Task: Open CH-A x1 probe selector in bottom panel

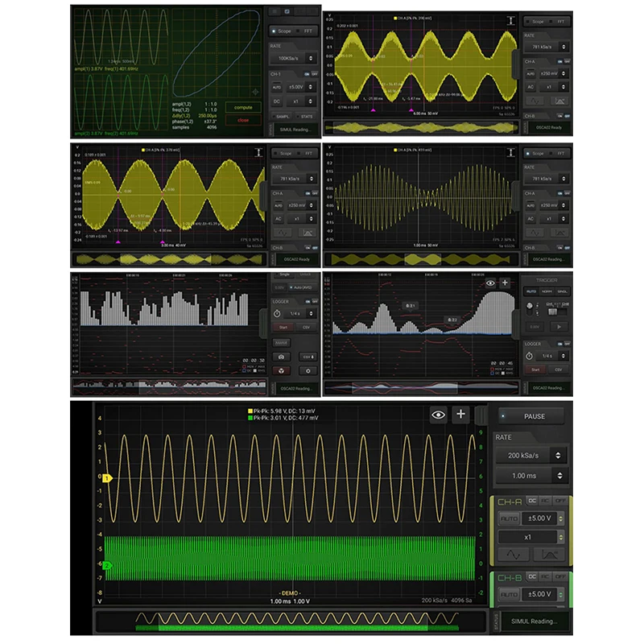Action: (x=531, y=537)
